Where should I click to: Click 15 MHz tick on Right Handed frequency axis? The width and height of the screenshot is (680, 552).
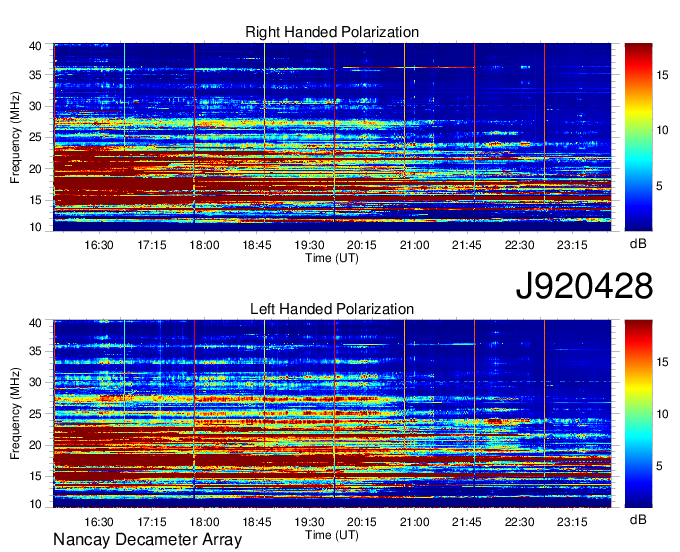[35, 200]
